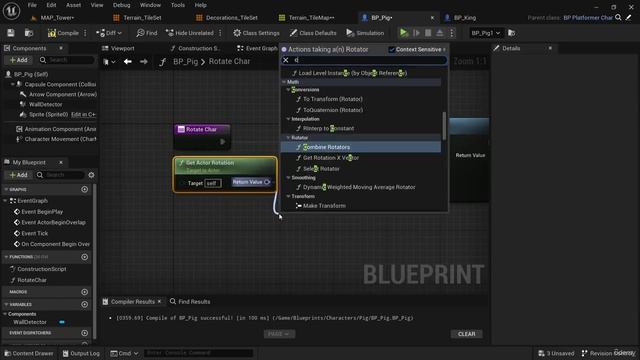The height and width of the screenshot is (360, 640).
Task: Open the graph bookmarks dropdown
Action: click(x=109, y=62)
